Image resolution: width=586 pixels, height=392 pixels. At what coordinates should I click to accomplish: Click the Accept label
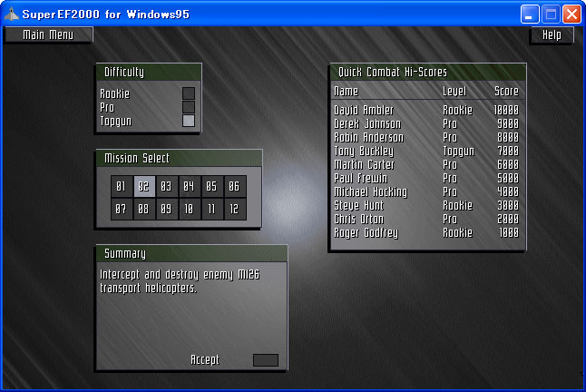[205, 360]
